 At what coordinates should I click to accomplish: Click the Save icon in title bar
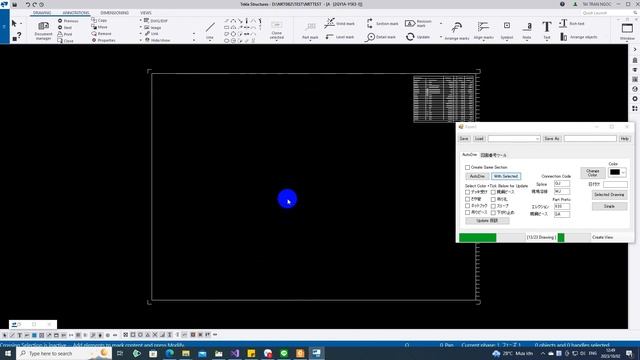[x=15, y=4]
